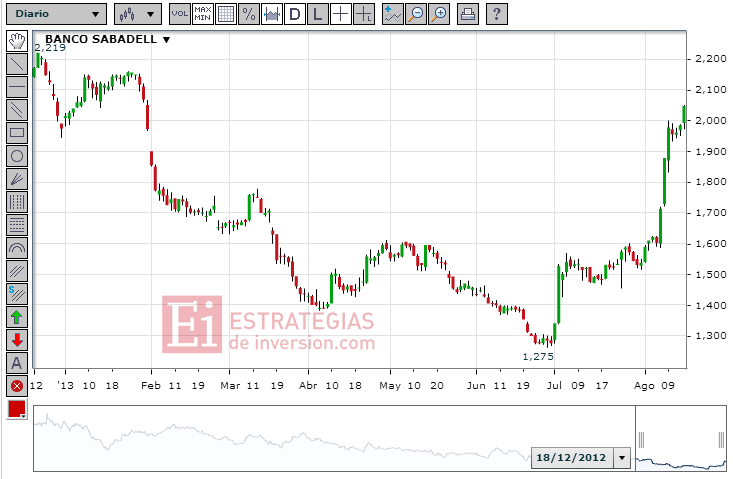Open help with the question mark icon
This screenshot has height=479, width=733.
(497, 14)
